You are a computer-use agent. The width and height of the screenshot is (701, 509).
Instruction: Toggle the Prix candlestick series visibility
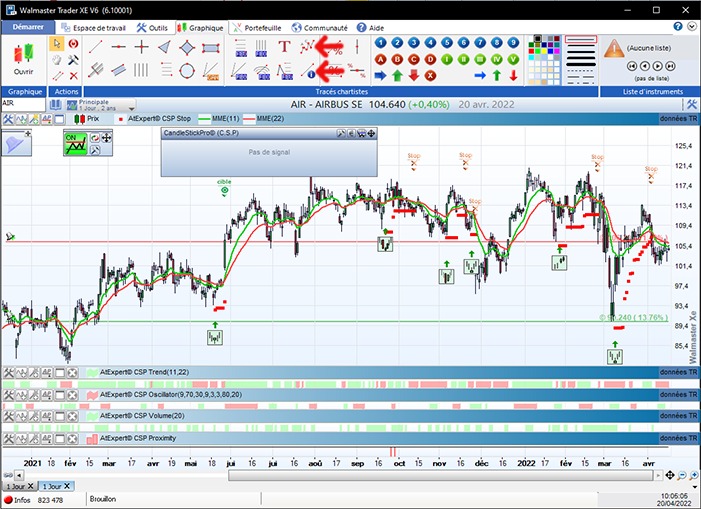click(x=87, y=119)
